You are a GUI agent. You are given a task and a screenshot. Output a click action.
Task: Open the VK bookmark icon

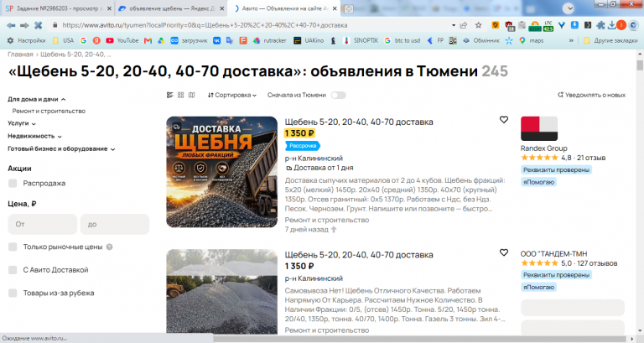216,40
